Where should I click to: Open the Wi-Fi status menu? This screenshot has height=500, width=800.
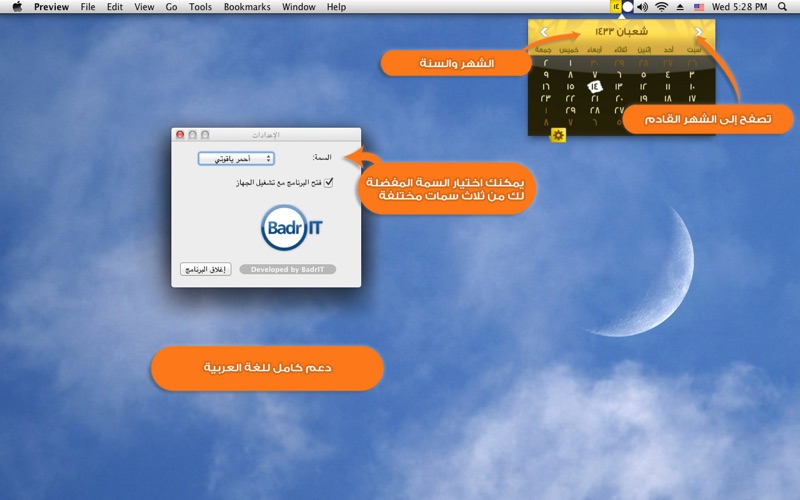(x=662, y=7)
